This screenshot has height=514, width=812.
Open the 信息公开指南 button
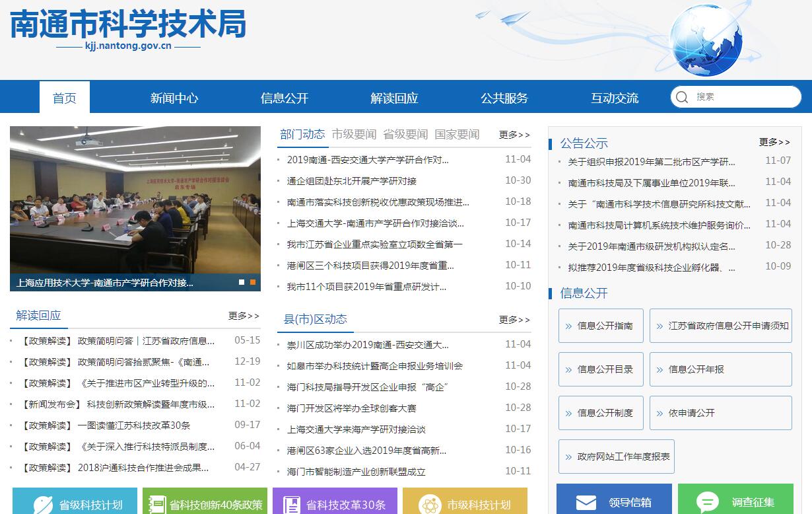601,326
